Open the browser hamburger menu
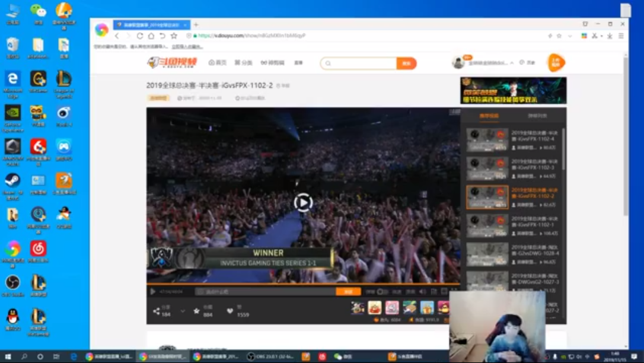 [621, 36]
